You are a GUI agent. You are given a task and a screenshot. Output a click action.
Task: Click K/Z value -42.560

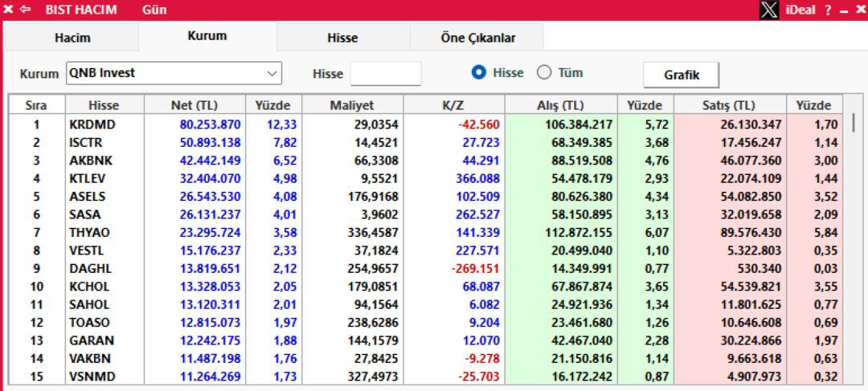479,125
